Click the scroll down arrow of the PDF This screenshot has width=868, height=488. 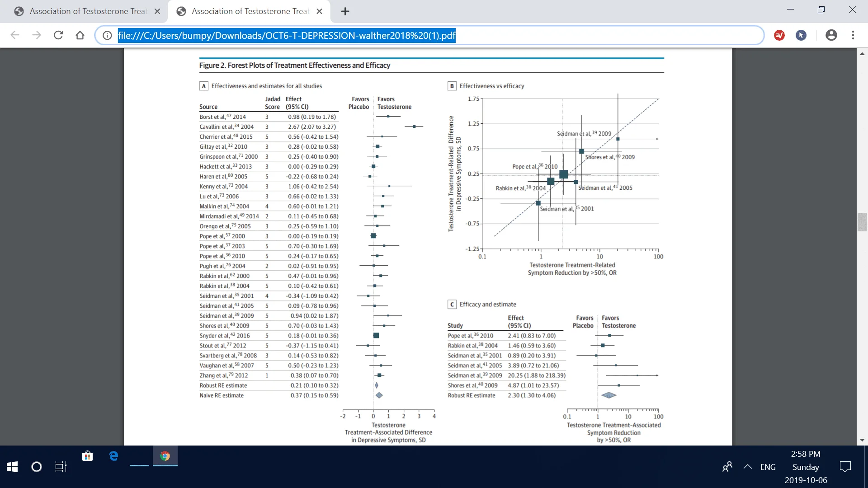tap(862, 440)
